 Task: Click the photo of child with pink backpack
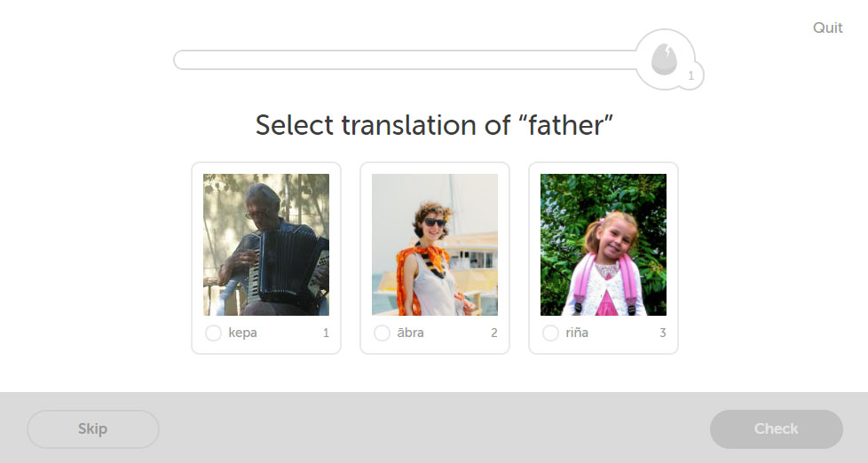coord(604,245)
